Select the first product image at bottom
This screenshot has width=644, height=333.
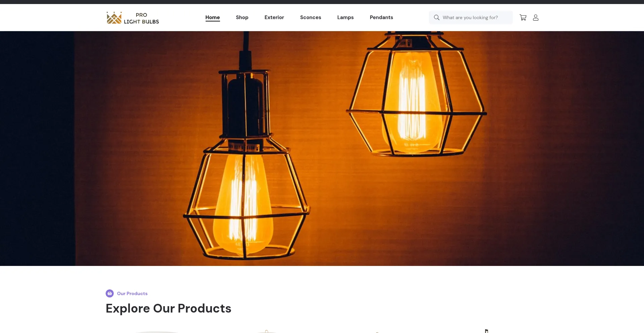tap(157, 332)
